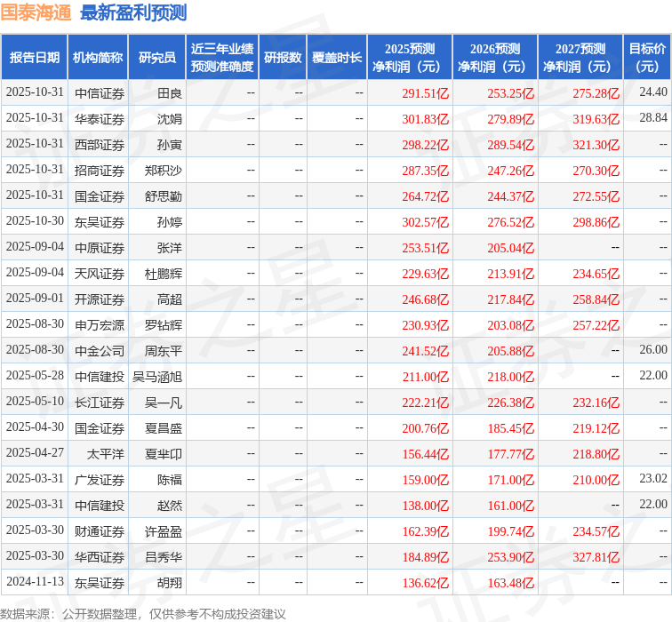Click target price 24.40
The width and height of the screenshot is (672, 622).
point(653,92)
